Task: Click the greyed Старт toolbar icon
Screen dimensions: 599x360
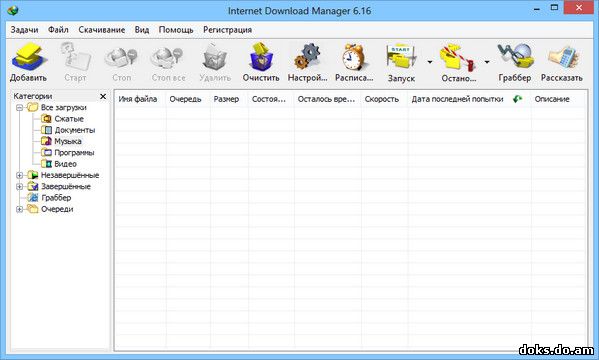Action: click(x=76, y=57)
